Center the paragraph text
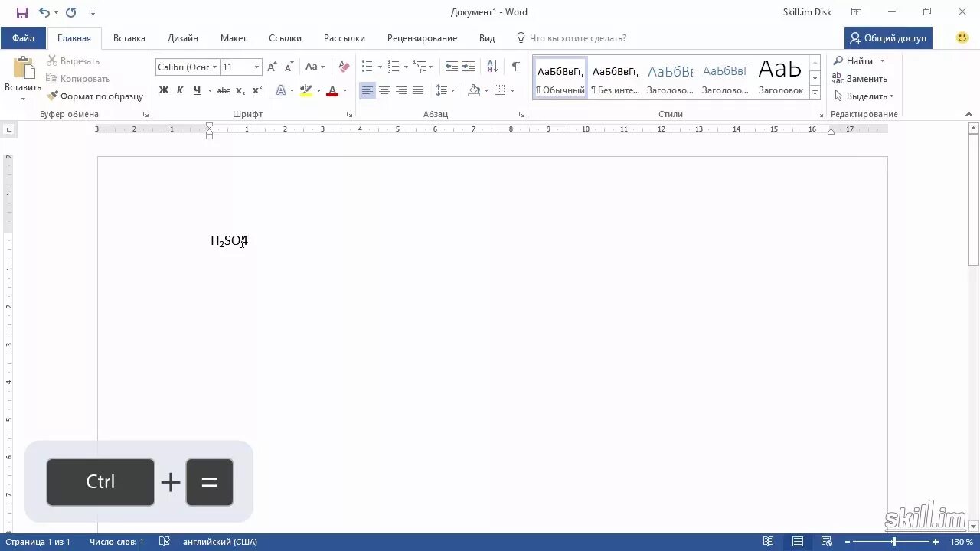This screenshot has width=980, height=551. [x=384, y=90]
